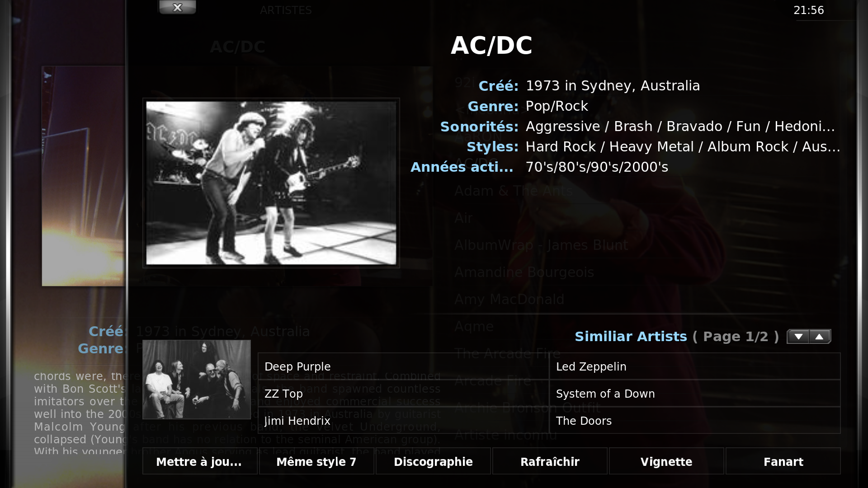The width and height of the screenshot is (868, 488).
Task: Select Deep Purple in similar artists
Action: point(403,366)
